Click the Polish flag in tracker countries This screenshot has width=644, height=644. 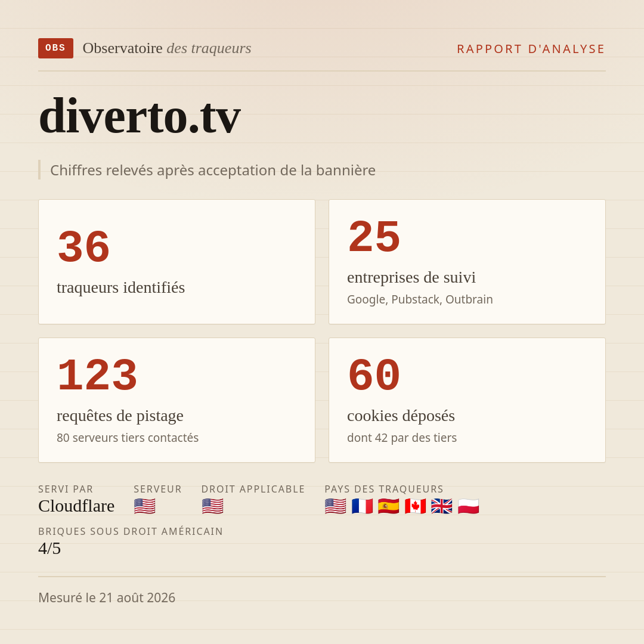(x=468, y=506)
